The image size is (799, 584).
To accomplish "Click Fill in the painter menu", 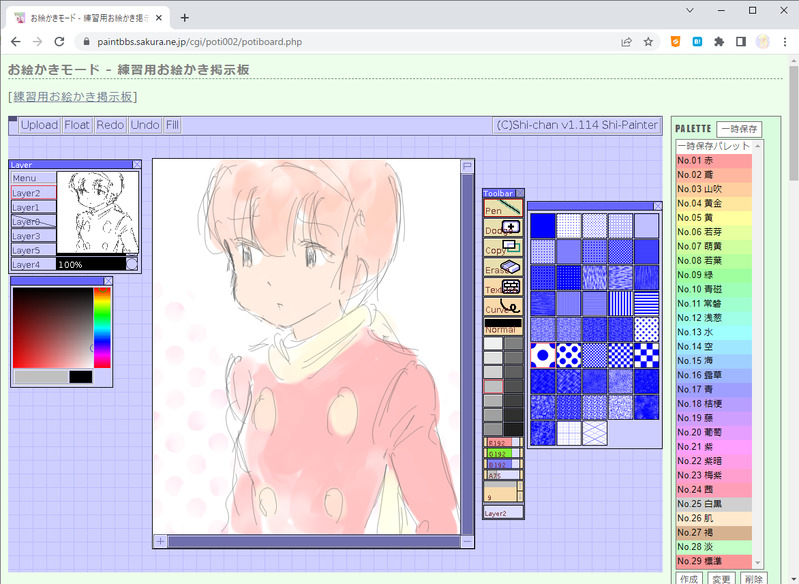I will (x=172, y=125).
